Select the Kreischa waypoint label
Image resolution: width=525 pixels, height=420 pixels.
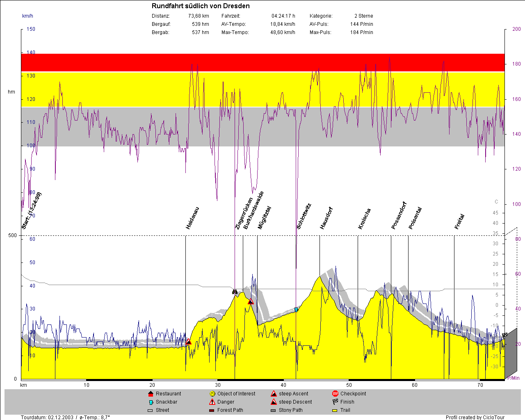coord(364,219)
